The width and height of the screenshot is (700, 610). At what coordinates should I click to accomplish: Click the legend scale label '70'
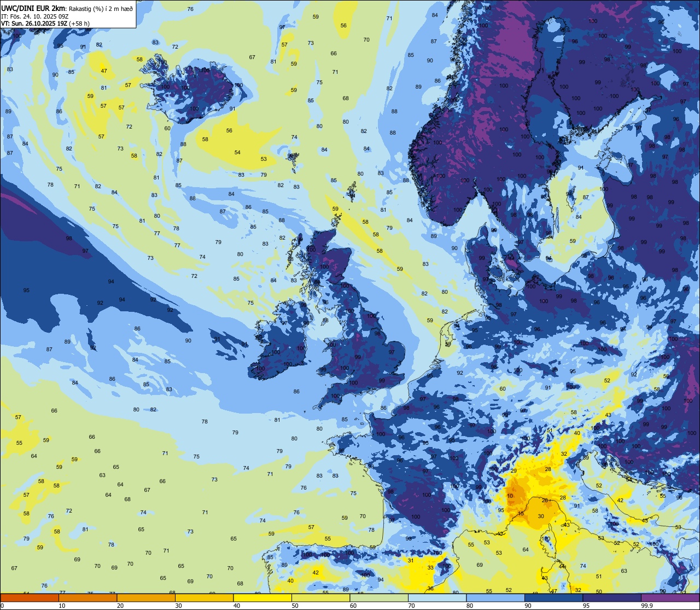pos(411,606)
